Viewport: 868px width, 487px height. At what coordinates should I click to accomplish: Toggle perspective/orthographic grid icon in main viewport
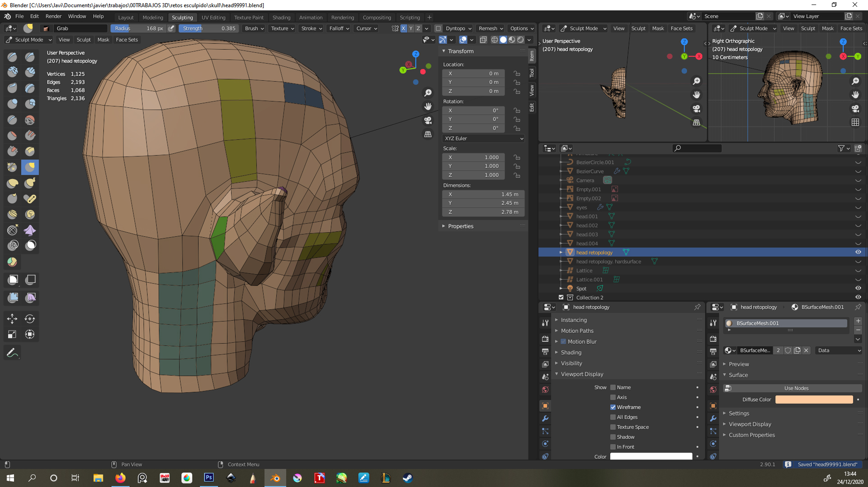click(428, 134)
